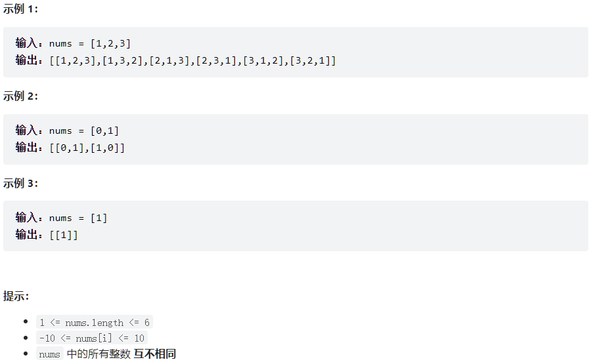Click 输入 label in example 1
The height and width of the screenshot is (364, 591).
(26, 43)
